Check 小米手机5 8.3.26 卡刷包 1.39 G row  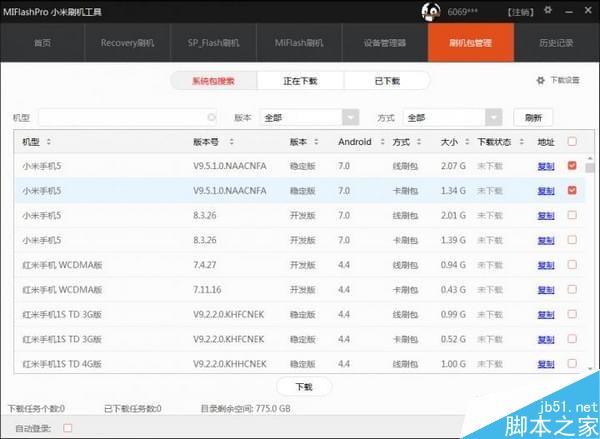pos(572,240)
